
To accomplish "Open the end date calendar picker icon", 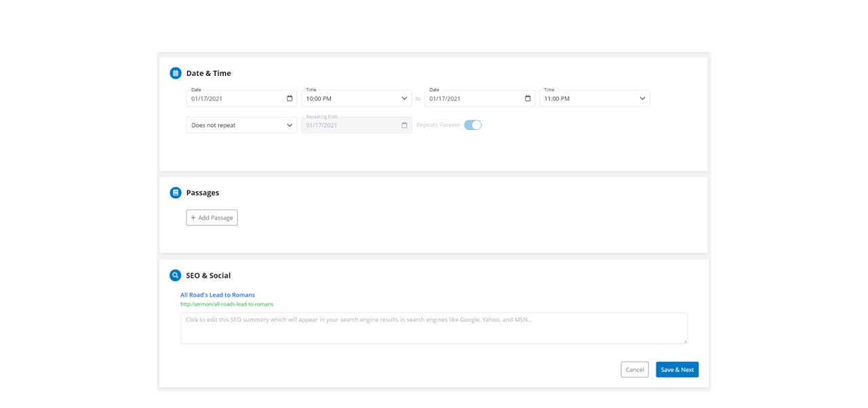I will click(528, 98).
